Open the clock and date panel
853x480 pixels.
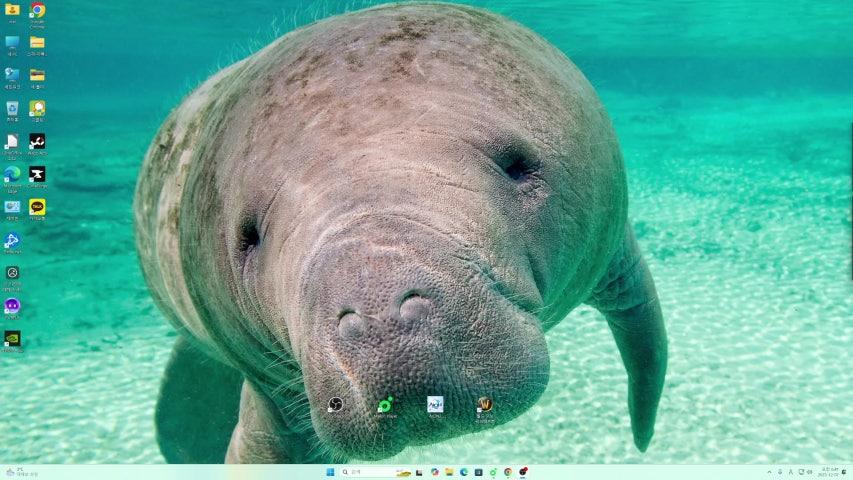(830, 472)
